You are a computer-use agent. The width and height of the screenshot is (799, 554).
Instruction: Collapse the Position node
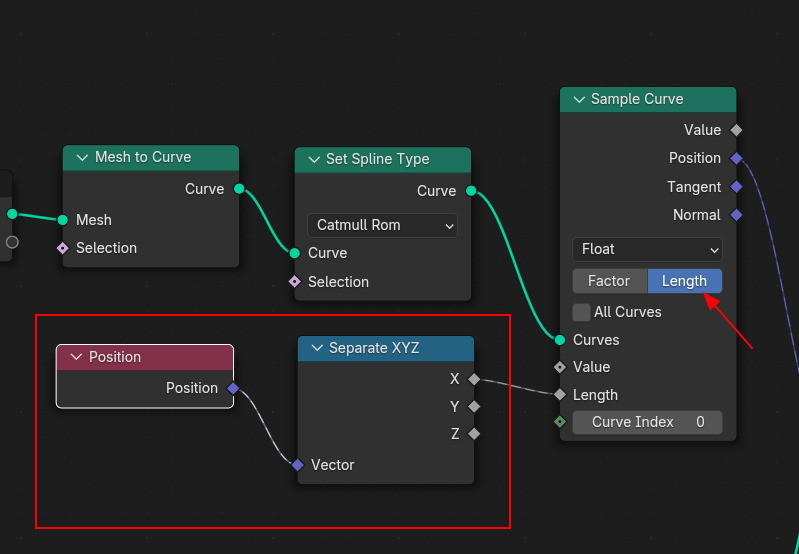pyautogui.click(x=76, y=357)
